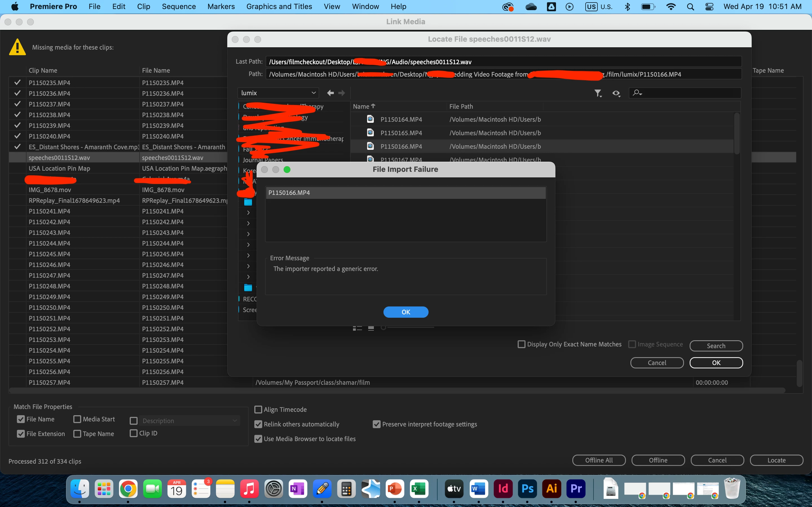This screenshot has height=507, width=812.
Task: Click the back arrow navigation icon
Action: [330, 93]
